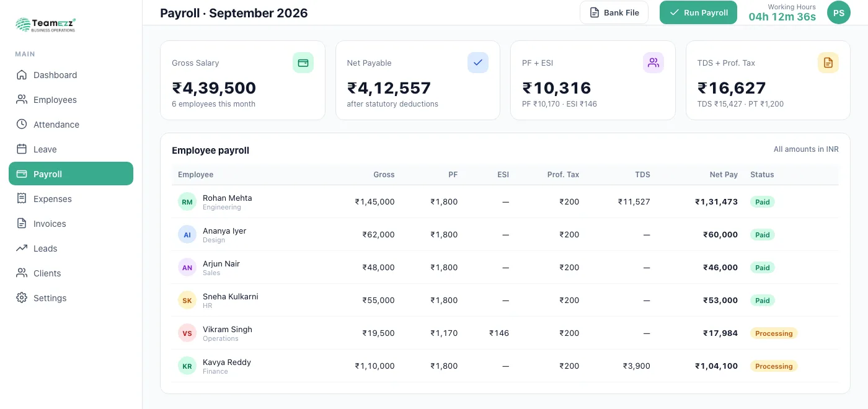Click the Bank File button
The image size is (868, 409).
click(x=614, y=12)
